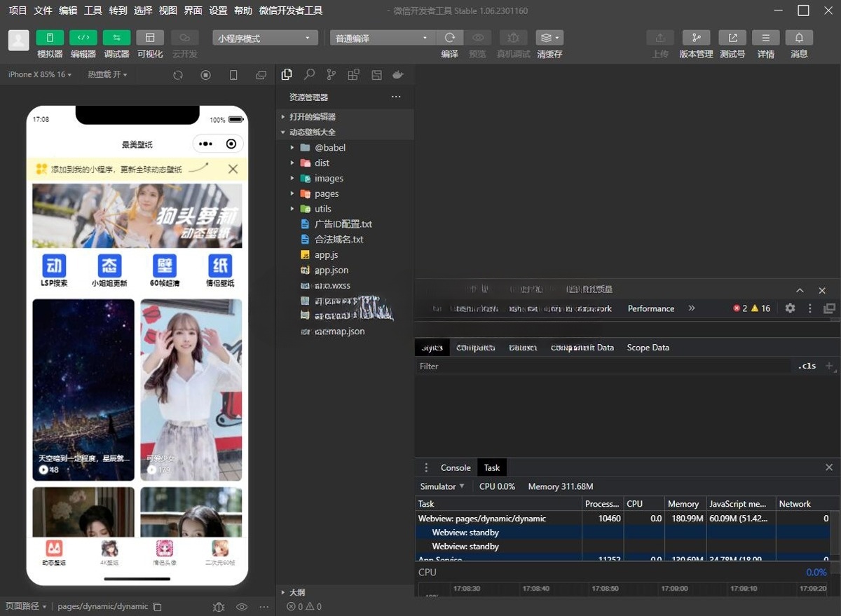Viewport: 841px width, 616px height.
Task: Dismiss the 添加到我的小程序 banner
Action: click(x=233, y=169)
